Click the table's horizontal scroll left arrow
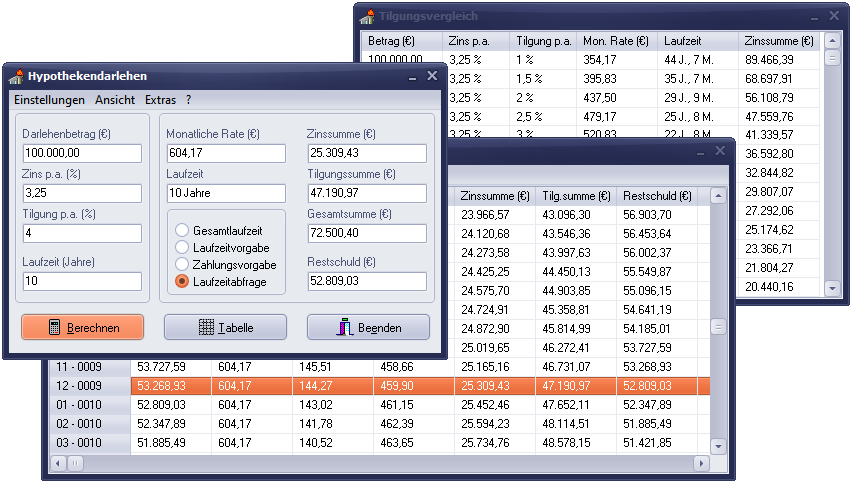Screen dimensions: 854x481 pyautogui.click(x=58, y=464)
